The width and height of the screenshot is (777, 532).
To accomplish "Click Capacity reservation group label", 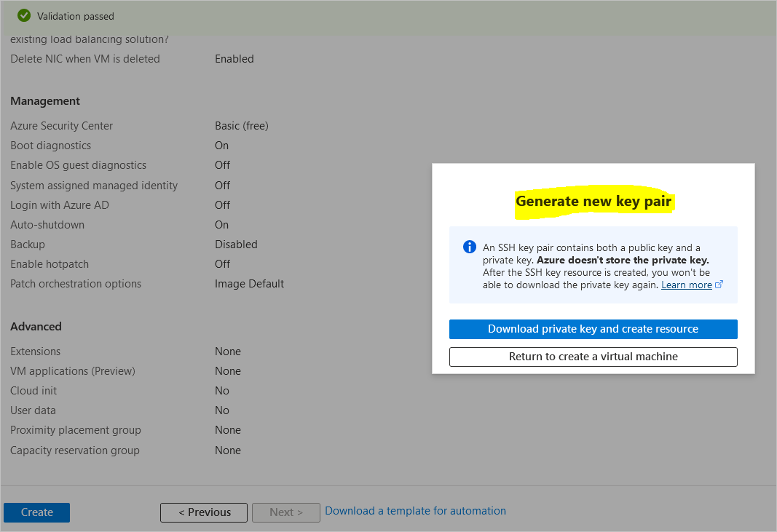I will tap(75, 450).
